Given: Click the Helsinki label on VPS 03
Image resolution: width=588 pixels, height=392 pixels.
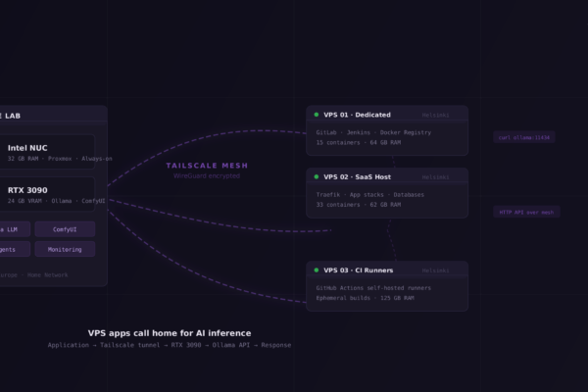Looking at the screenshot, I should tap(435, 270).
